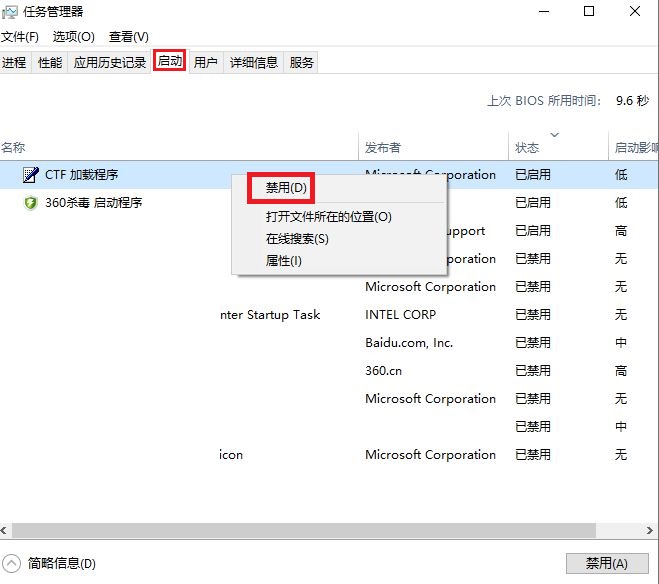Image resolution: width=659 pixels, height=584 pixels.
Task: Choose 禁用(D) in the context menu
Action: click(285, 187)
